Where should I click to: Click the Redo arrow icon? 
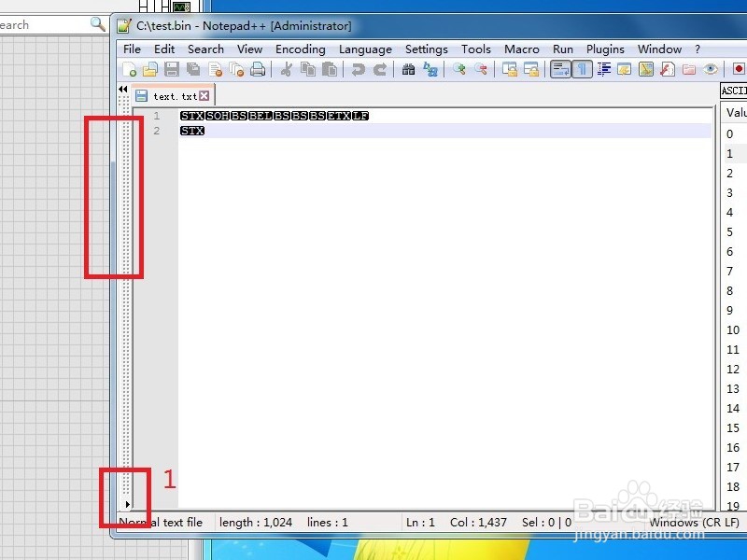[x=380, y=69]
